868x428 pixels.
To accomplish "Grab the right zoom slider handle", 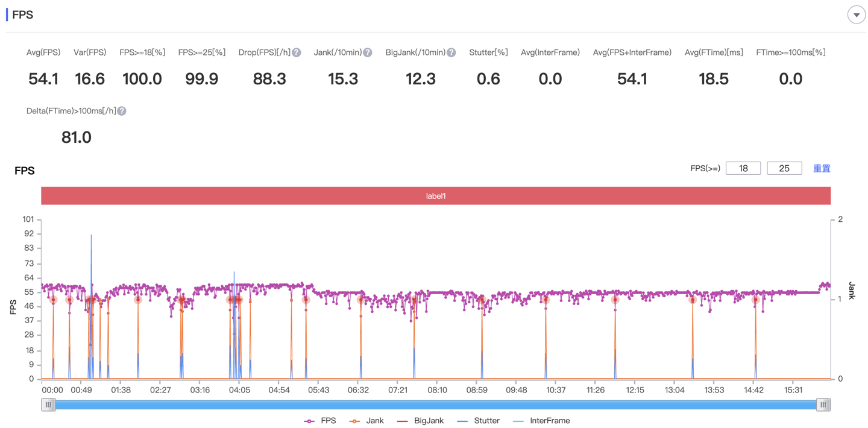I will [823, 405].
